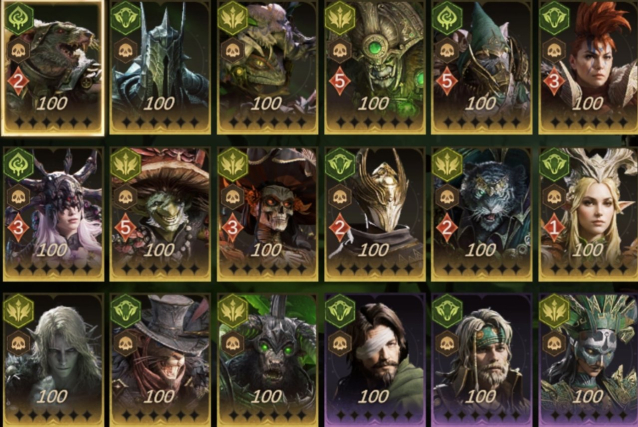Choose the green-bandana old man card
This screenshot has height=427, width=638.
pos(482,360)
